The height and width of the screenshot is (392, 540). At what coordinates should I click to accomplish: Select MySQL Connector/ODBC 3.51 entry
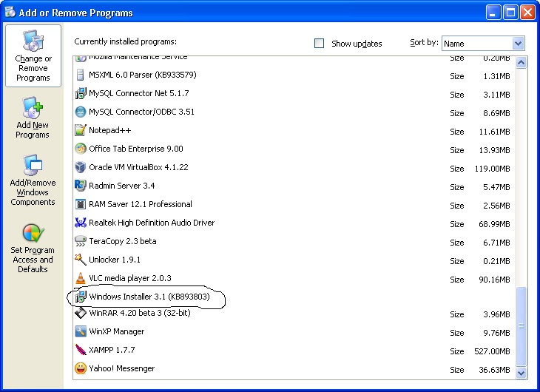pyautogui.click(x=293, y=112)
